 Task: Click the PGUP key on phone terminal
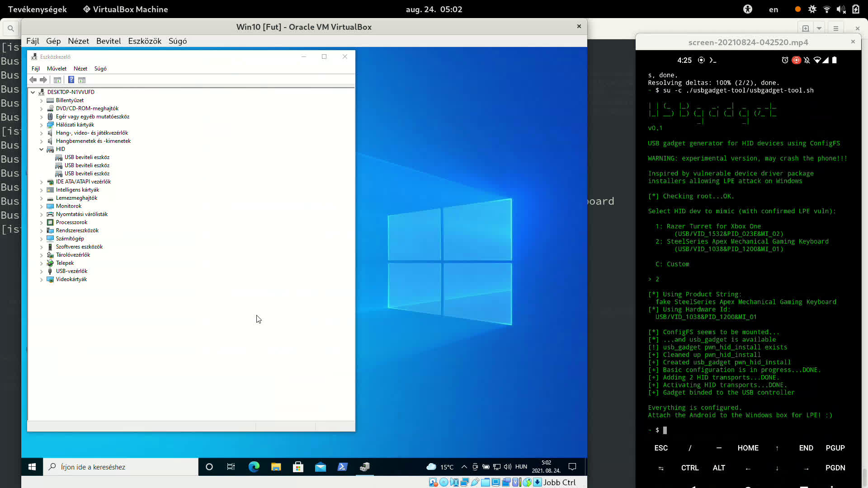tap(835, 448)
